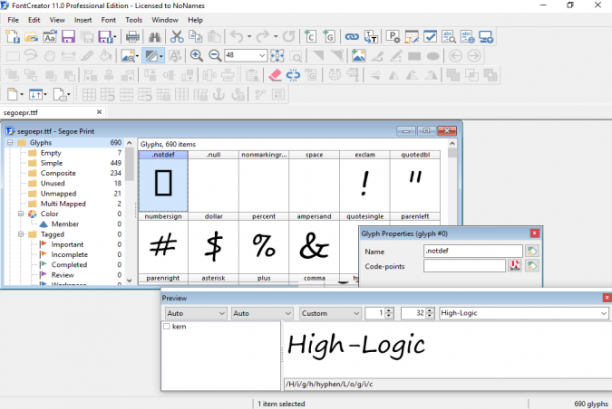Open the High-Logic preview text dropdown

(603, 313)
